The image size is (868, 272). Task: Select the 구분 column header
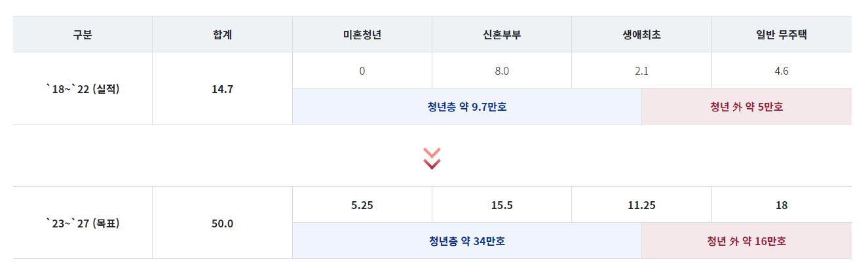point(83,34)
